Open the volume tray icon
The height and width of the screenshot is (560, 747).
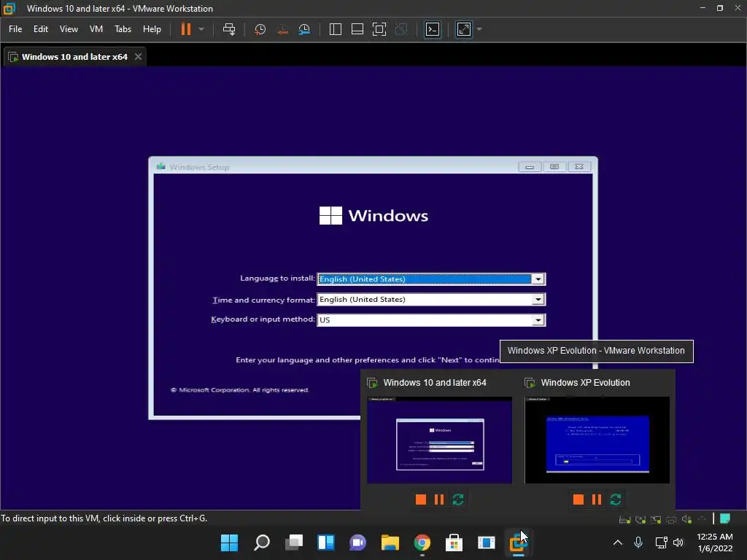tap(678, 542)
